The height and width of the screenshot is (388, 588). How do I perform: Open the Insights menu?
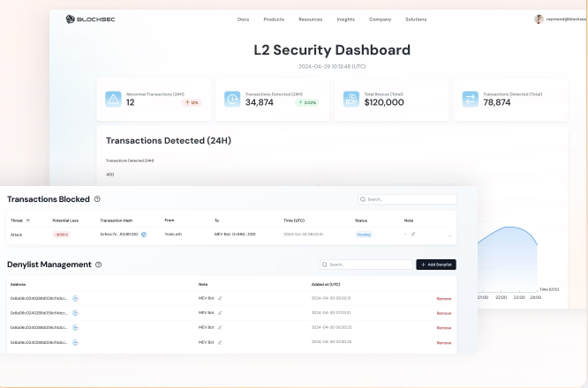pos(345,19)
